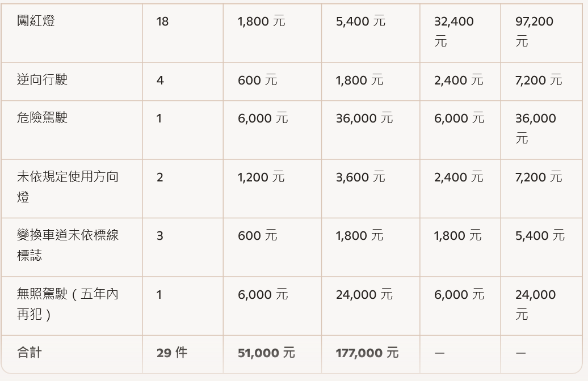
Task: Click the 177,000 元 total cell
Action: (367, 353)
